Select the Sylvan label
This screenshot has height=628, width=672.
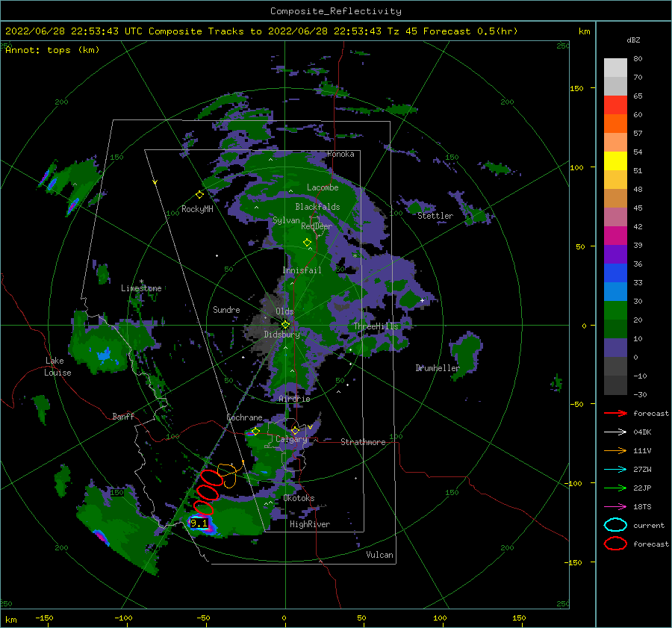pos(286,220)
